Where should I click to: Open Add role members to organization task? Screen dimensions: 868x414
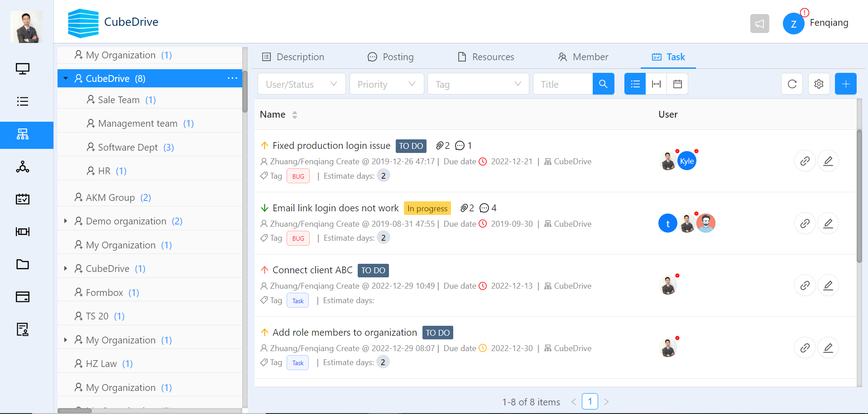coord(345,333)
